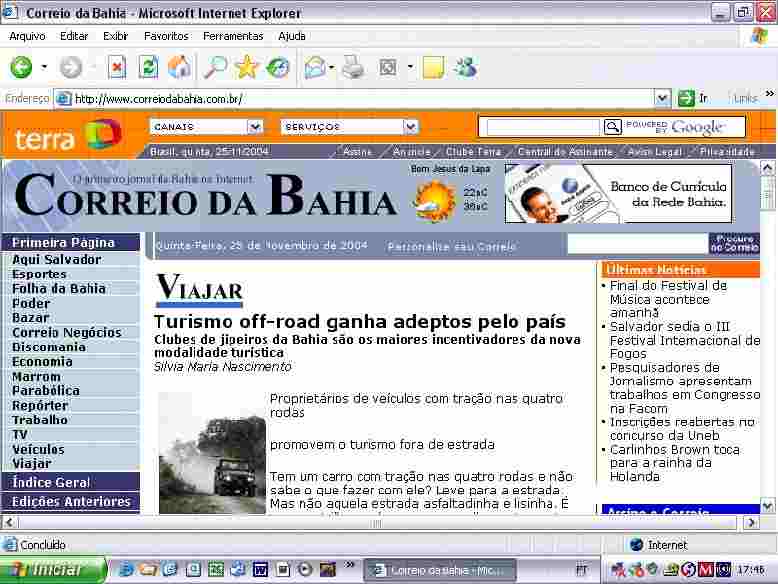Click the page scrollbar down arrow

[x=767, y=506]
